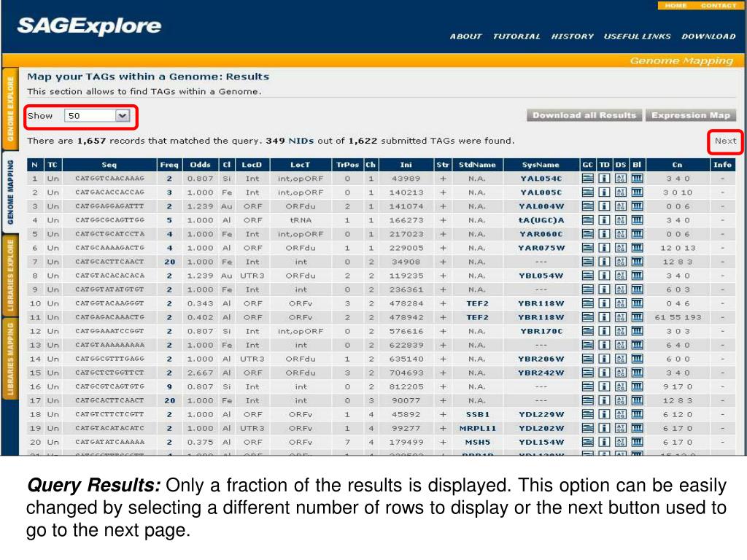Open DS icon in YDL202W row
This screenshot has width=747, height=560.
click(620, 428)
